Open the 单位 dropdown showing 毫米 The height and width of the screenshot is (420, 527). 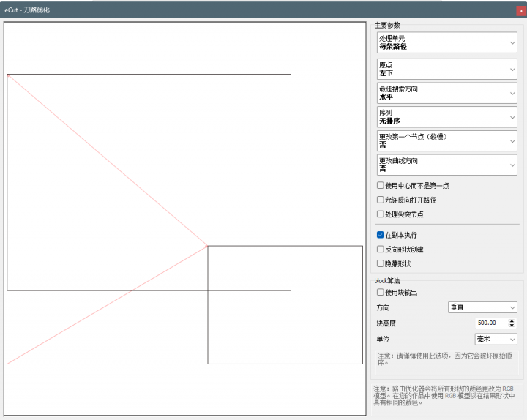click(496, 340)
